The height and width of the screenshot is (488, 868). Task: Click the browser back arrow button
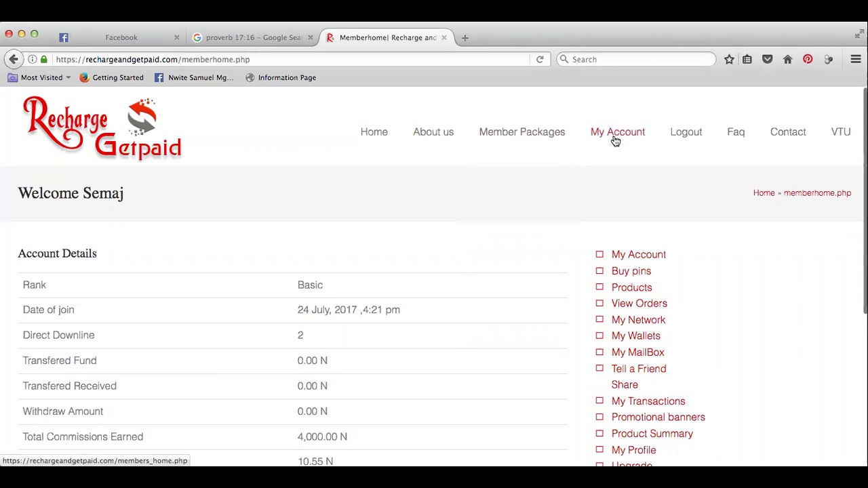click(x=14, y=59)
